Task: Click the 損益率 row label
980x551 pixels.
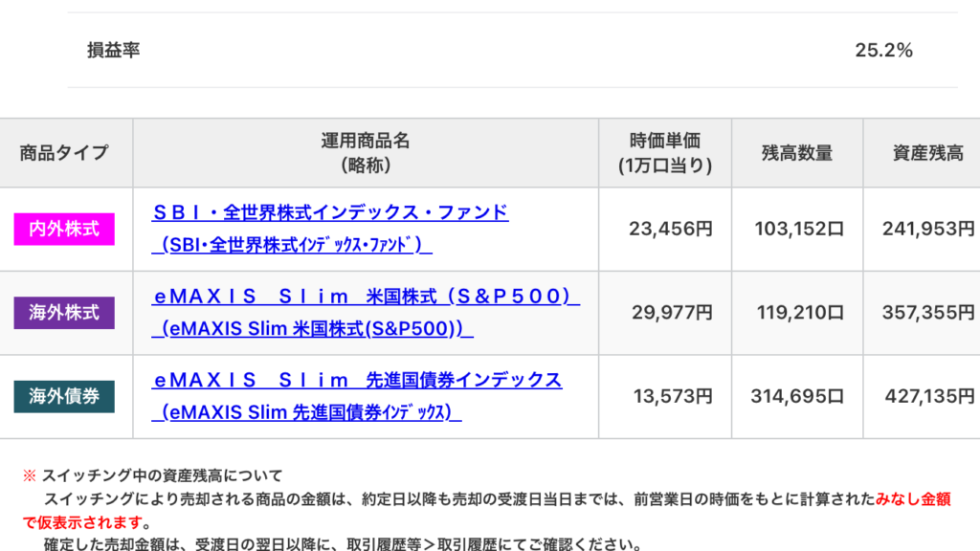Action: click(x=113, y=51)
